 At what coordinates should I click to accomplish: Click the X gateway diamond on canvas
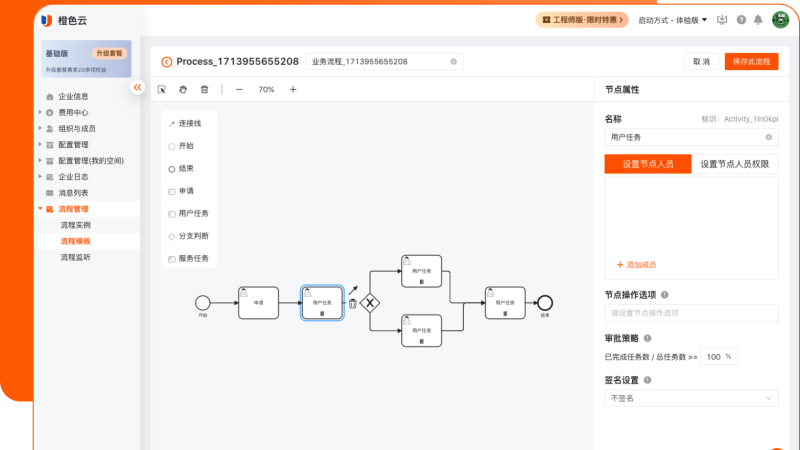(370, 303)
